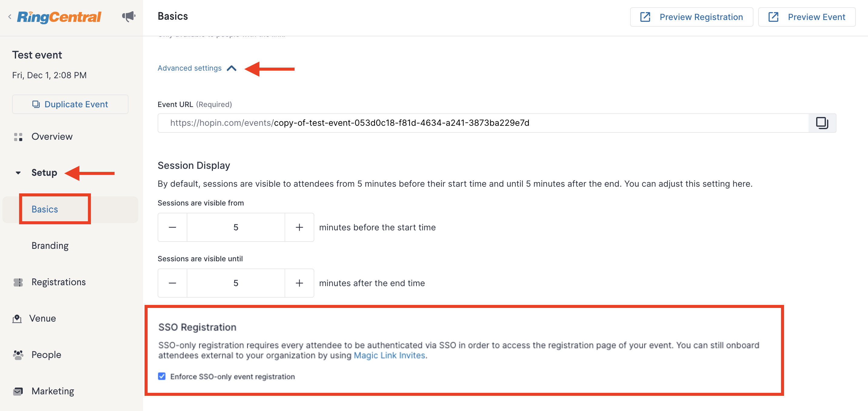Increase minutes after the end time

[299, 283]
